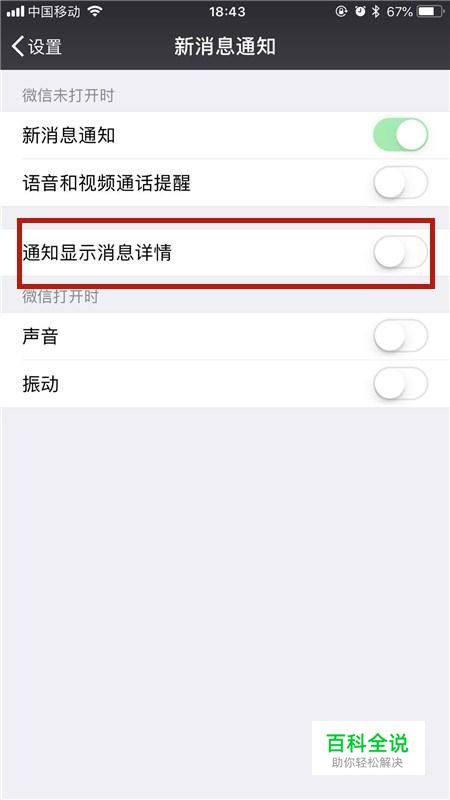Tap the battery icon
The height and width of the screenshot is (800, 450).
tap(431, 11)
